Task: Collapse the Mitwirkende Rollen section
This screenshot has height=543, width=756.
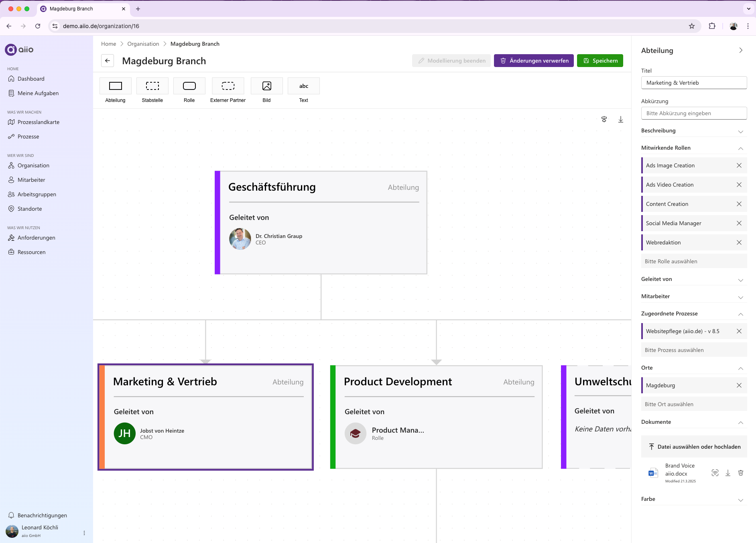Action: pyautogui.click(x=741, y=148)
